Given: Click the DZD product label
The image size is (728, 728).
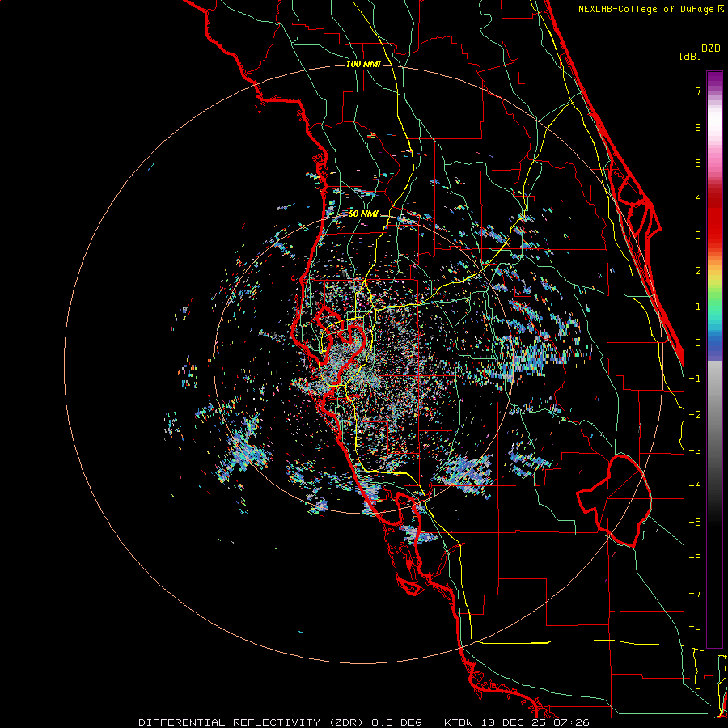Looking at the screenshot, I should click(711, 49).
